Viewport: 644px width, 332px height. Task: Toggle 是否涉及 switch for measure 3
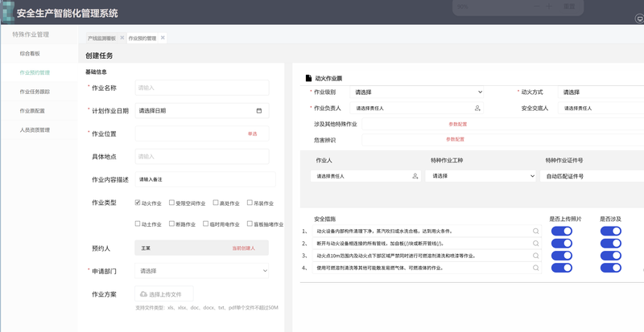[x=611, y=256]
